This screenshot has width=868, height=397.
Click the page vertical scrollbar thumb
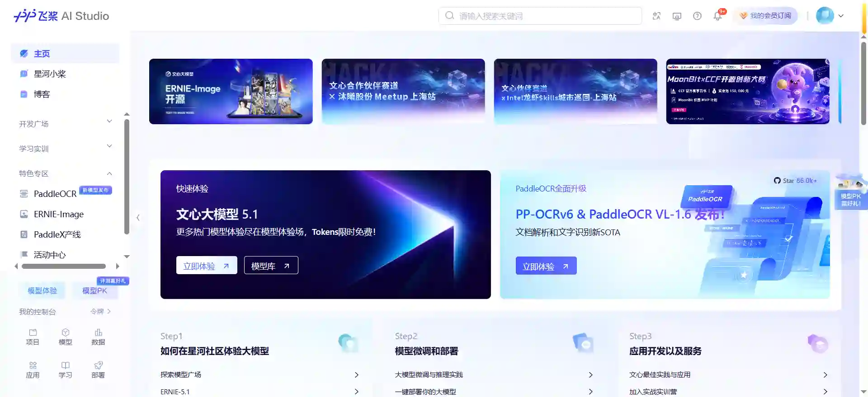[x=863, y=83]
